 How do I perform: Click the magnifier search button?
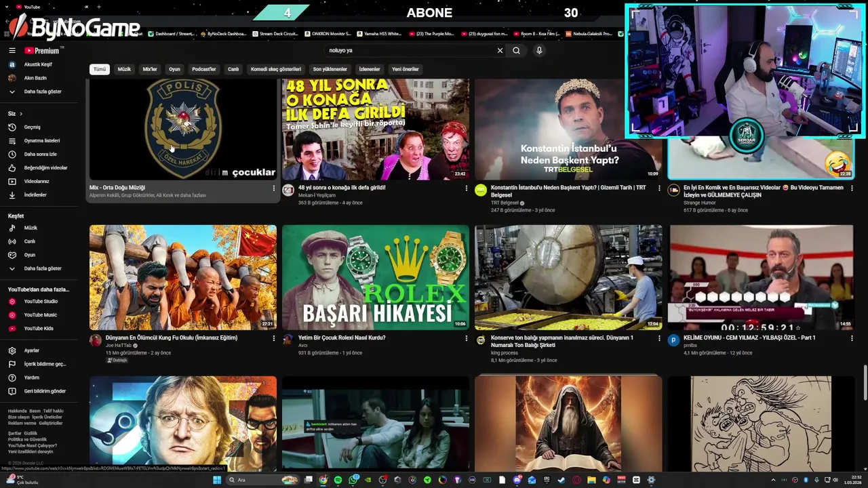516,50
